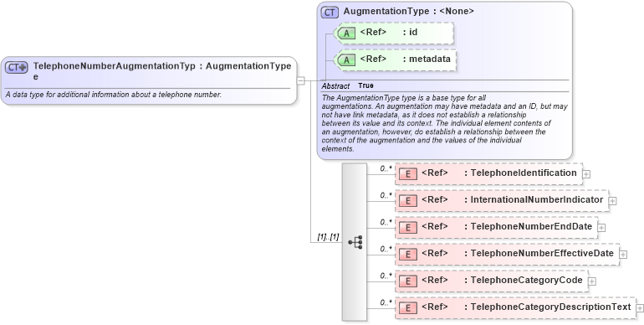Click the 0..* cardinality of TelephoneNumberEndDate
644x325 pixels.
tap(386, 222)
